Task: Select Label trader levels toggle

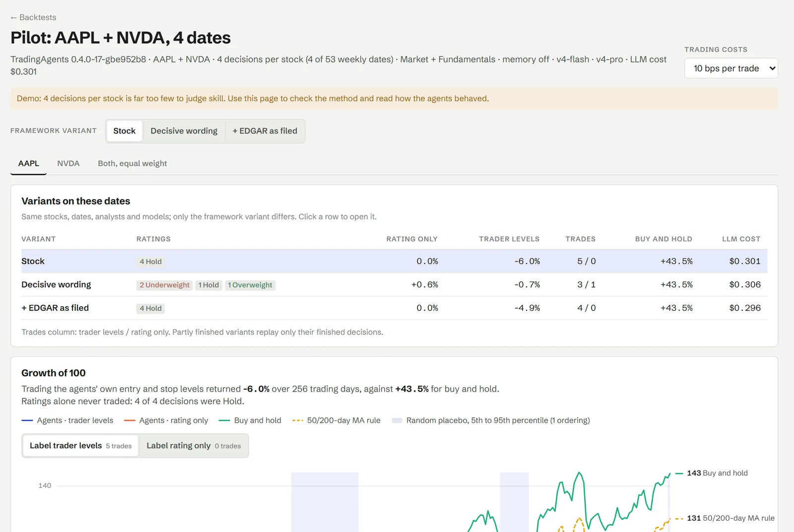Action: 81,446
